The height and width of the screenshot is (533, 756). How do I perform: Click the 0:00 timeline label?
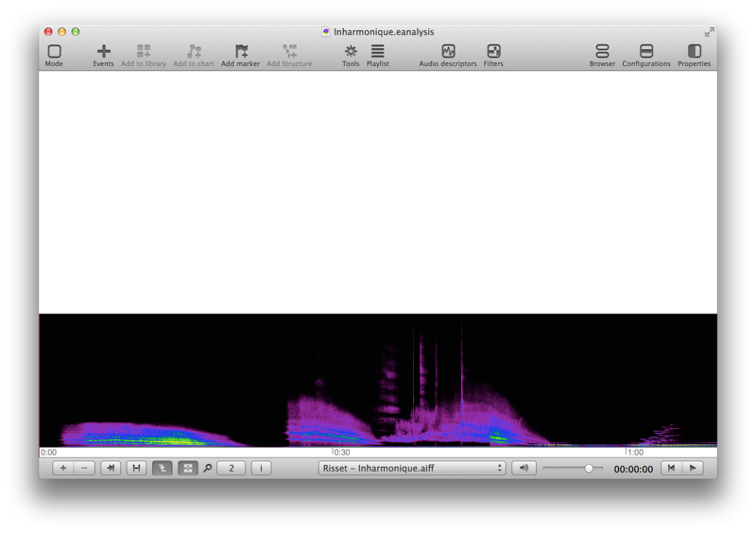tap(49, 453)
